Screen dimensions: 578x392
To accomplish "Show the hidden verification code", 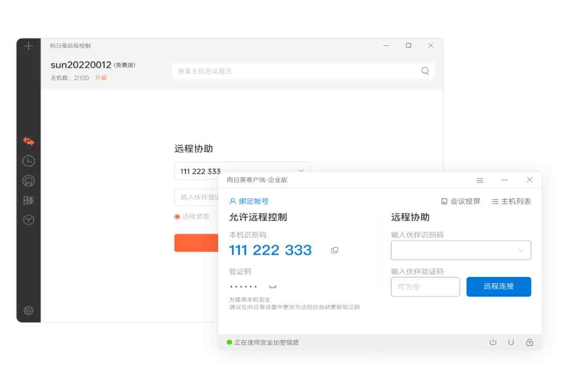I will (x=273, y=287).
